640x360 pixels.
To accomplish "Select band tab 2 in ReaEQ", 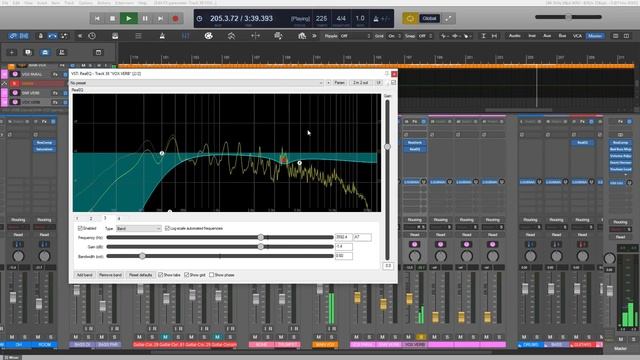I will click(91, 219).
